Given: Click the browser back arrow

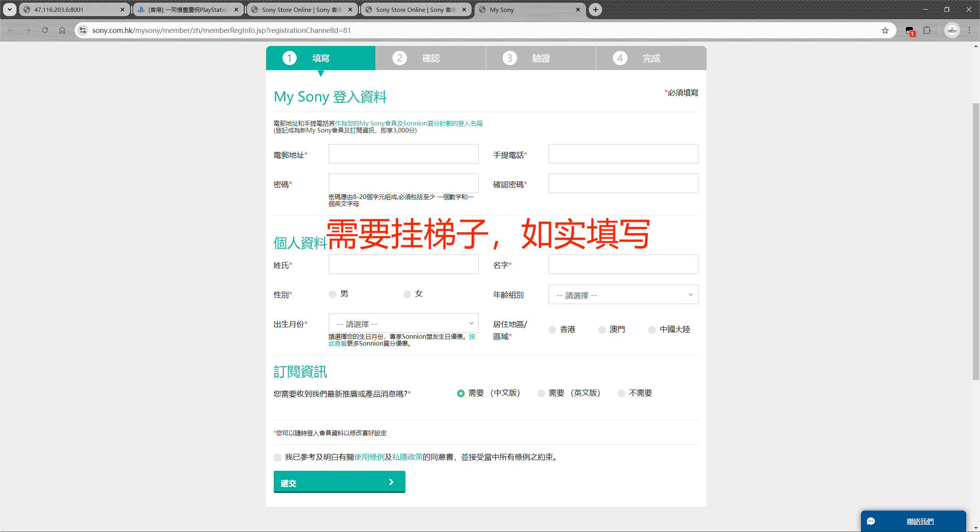Looking at the screenshot, I should pyautogui.click(x=11, y=30).
